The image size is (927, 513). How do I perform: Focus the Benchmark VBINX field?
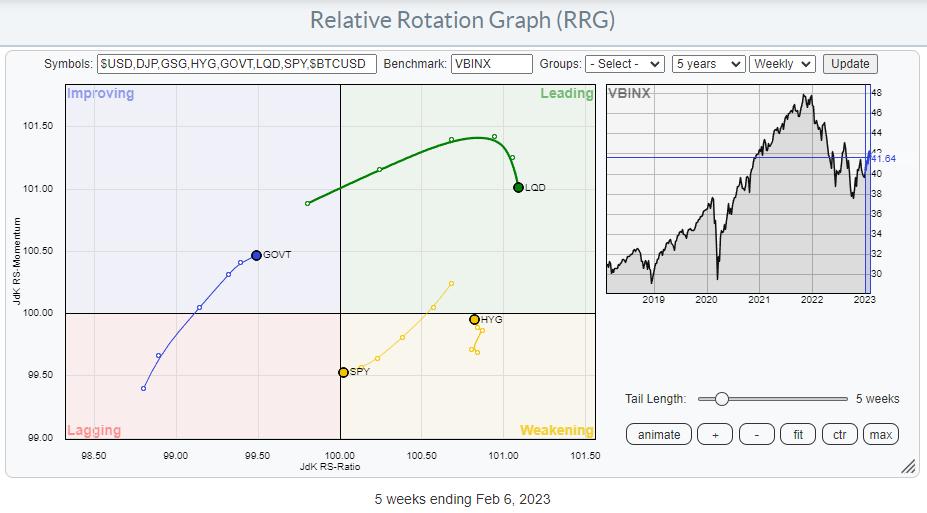pyautogui.click(x=492, y=64)
